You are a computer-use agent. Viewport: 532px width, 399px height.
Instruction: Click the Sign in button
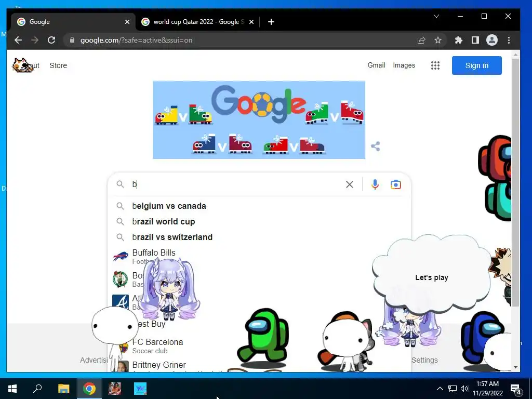(477, 65)
